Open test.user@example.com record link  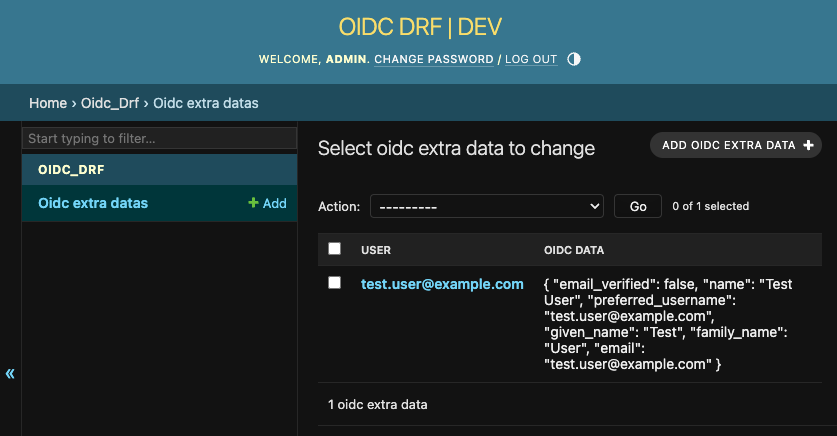pyautogui.click(x=442, y=284)
